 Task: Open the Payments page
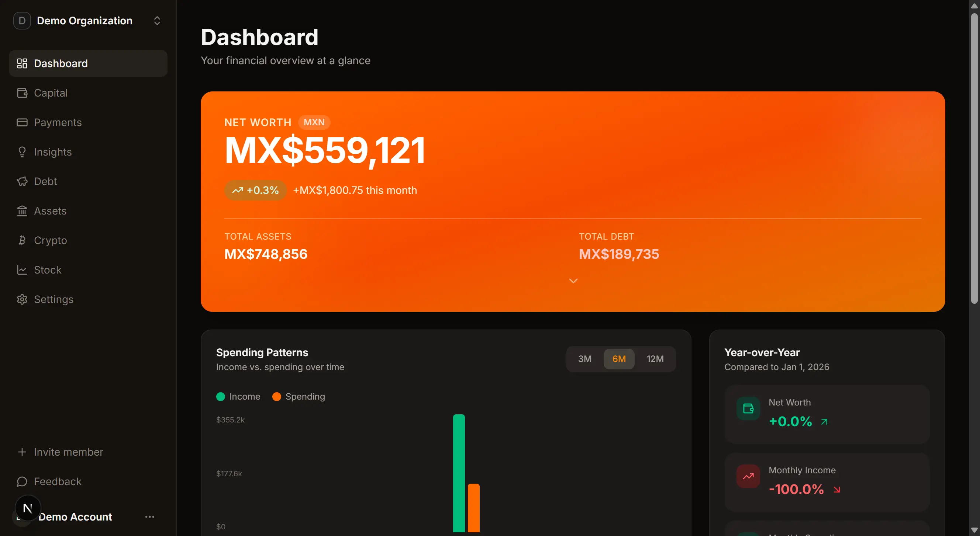pos(88,122)
